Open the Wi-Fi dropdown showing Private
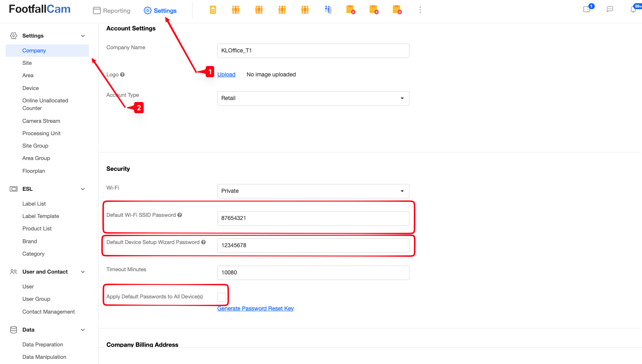This screenshot has height=364, width=642. 313,191
